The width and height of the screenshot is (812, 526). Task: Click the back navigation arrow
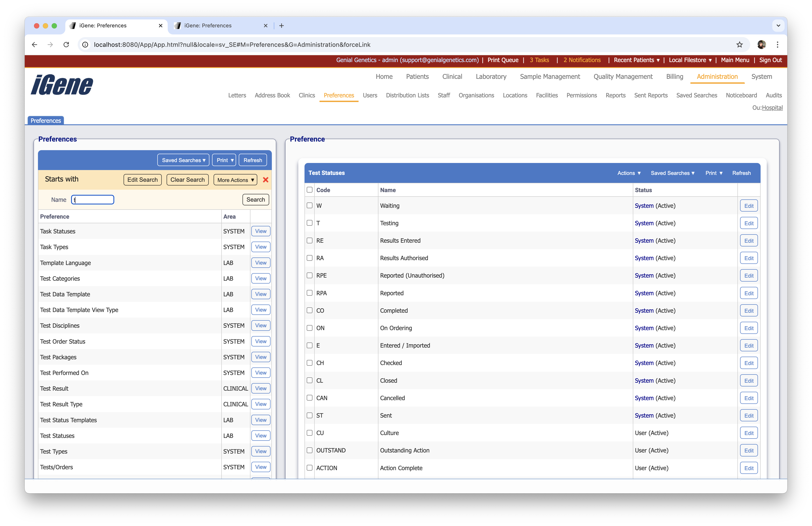(34, 45)
